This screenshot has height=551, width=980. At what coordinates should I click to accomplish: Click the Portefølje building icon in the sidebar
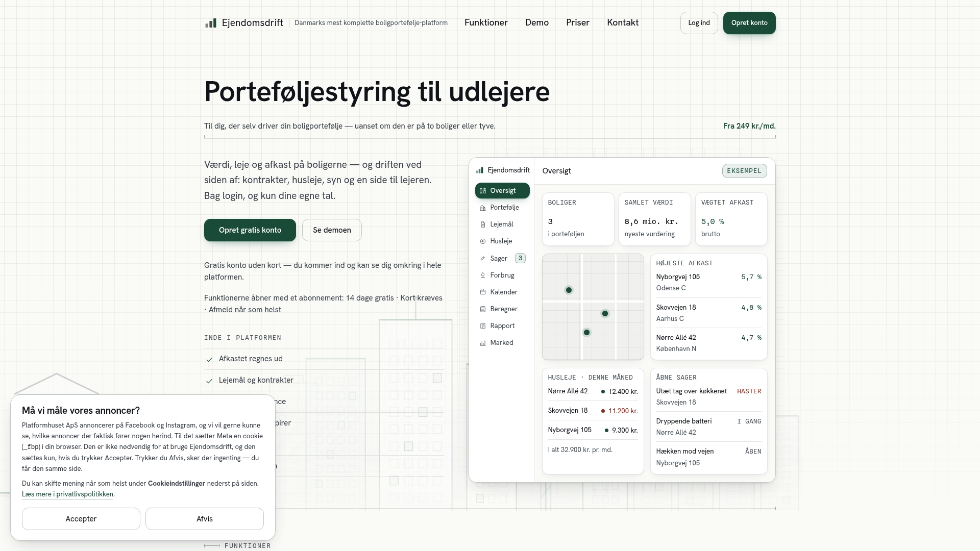(x=483, y=208)
